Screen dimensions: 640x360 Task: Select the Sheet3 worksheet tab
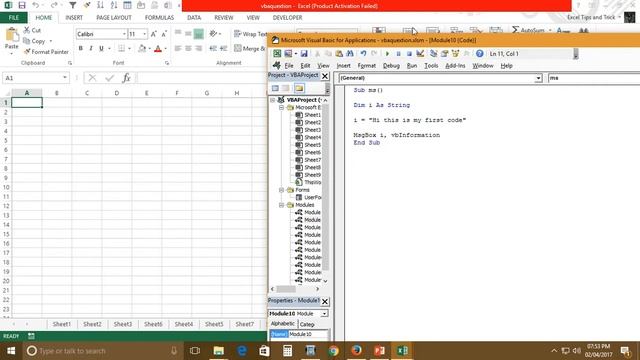pyautogui.click(x=123, y=324)
